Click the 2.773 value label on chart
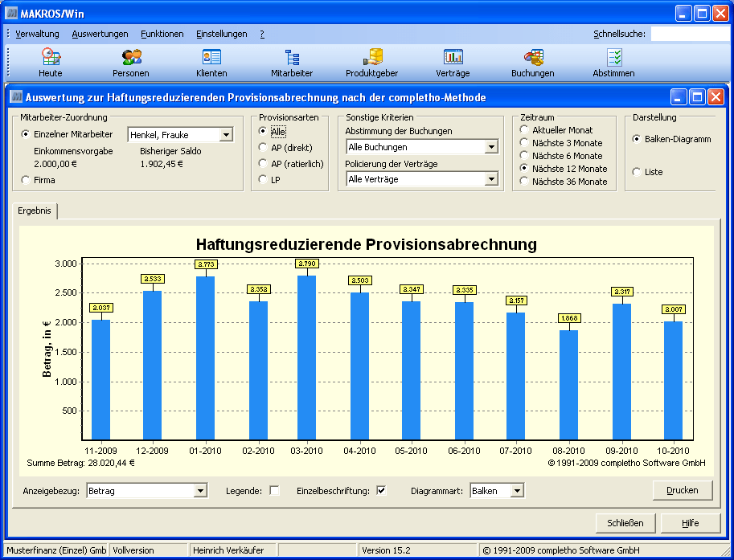 point(206,264)
